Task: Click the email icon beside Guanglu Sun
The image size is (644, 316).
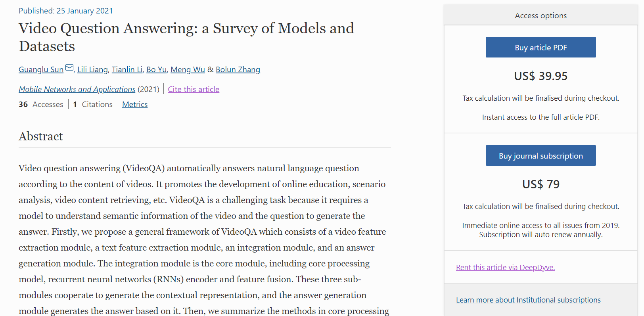Action: click(69, 68)
